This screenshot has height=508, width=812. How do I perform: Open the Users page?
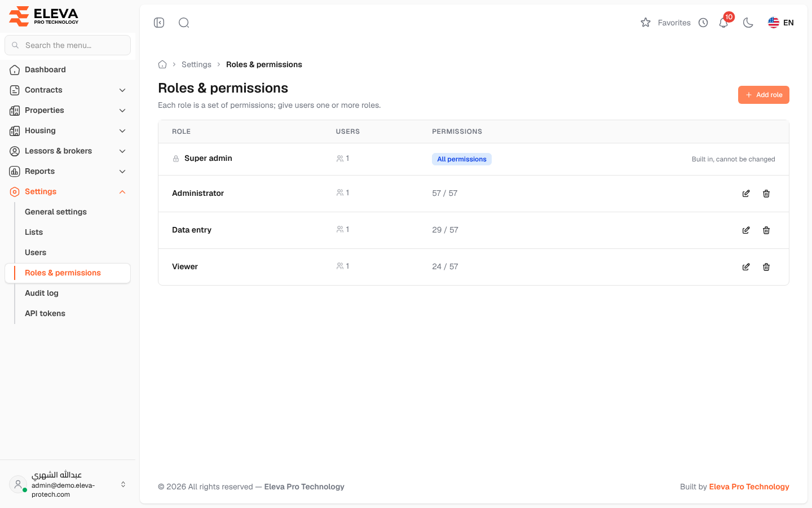(36, 252)
